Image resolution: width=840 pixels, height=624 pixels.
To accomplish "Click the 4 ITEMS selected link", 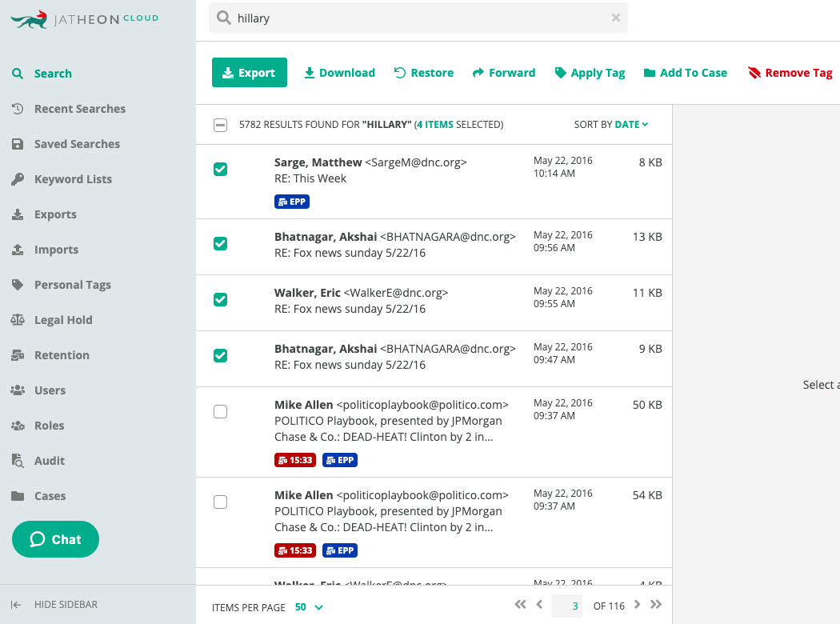I will click(x=435, y=125).
